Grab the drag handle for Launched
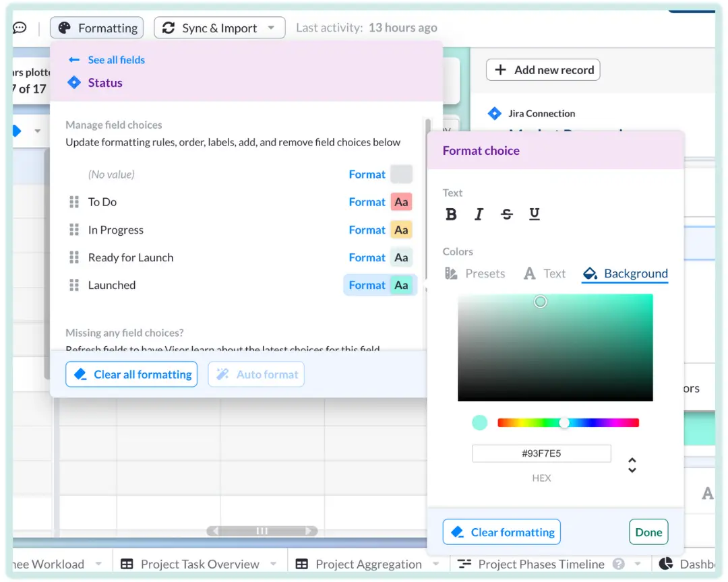Viewport: 728px width, 582px height. tap(74, 285)
